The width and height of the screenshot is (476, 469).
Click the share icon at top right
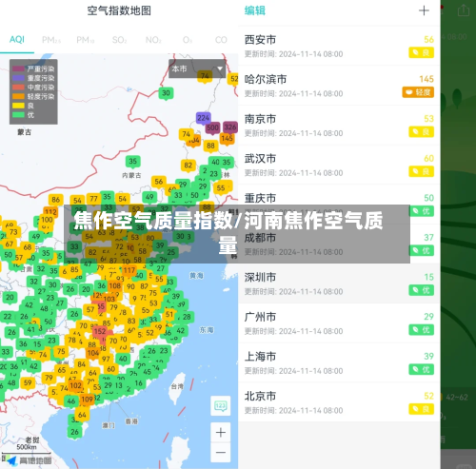coord(464,10)
